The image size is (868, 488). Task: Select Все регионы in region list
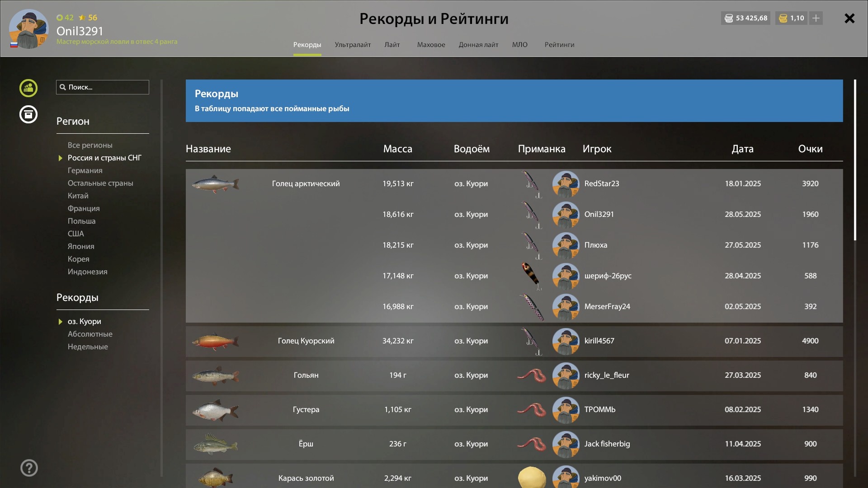90,145
